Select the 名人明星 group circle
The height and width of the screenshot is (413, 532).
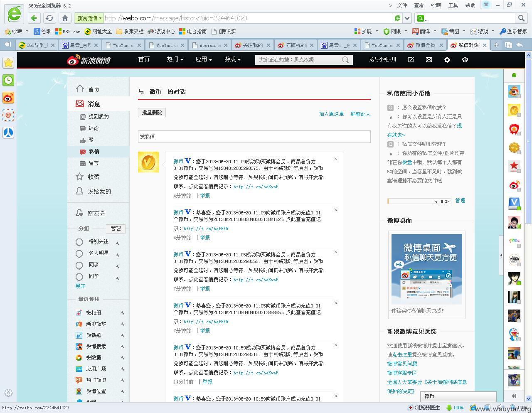click(79, 253)
